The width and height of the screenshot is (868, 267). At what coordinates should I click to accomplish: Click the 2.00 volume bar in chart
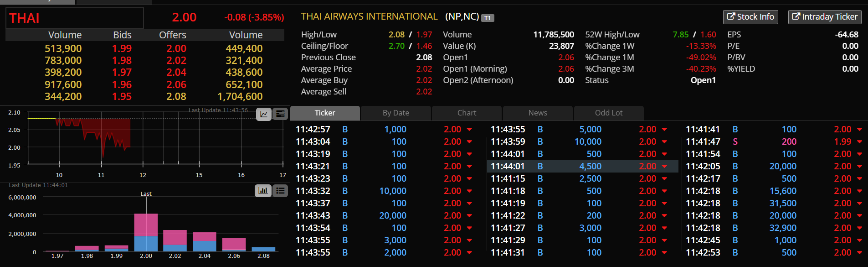tap(146, 232)
